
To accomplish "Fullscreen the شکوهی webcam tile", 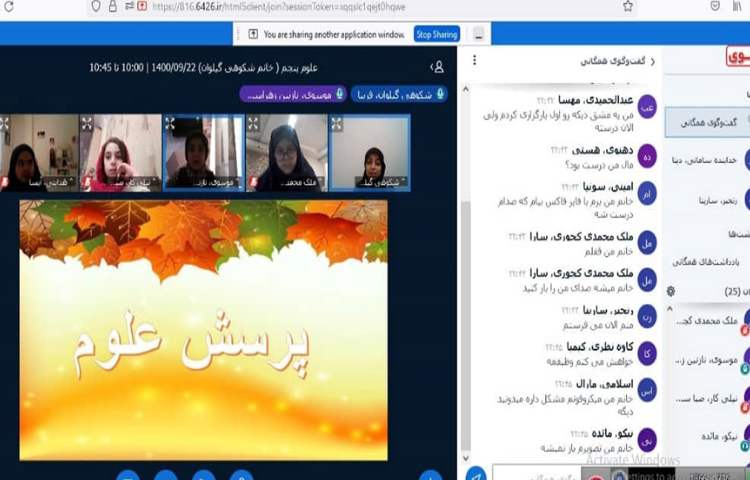I will point(337,124).
